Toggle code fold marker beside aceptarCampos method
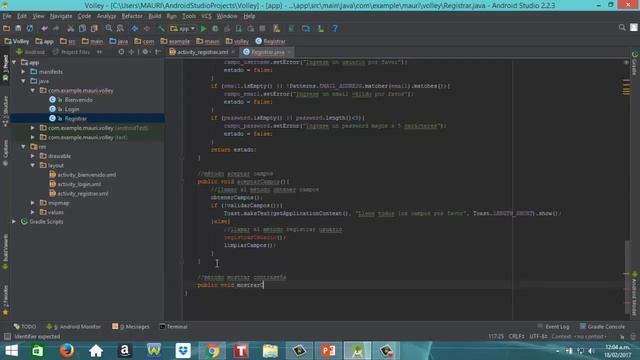 tap(182, 182)
